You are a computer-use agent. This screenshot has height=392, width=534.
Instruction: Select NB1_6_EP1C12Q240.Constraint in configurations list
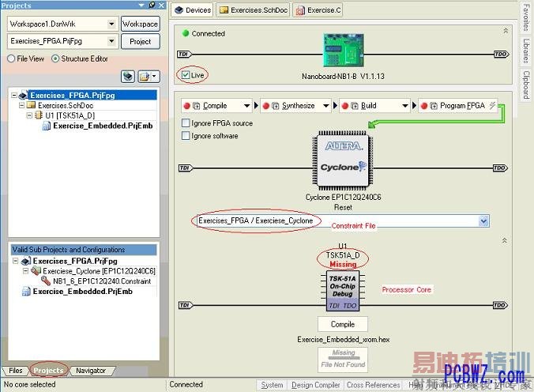pyautogui.click(x=102, y=281)
